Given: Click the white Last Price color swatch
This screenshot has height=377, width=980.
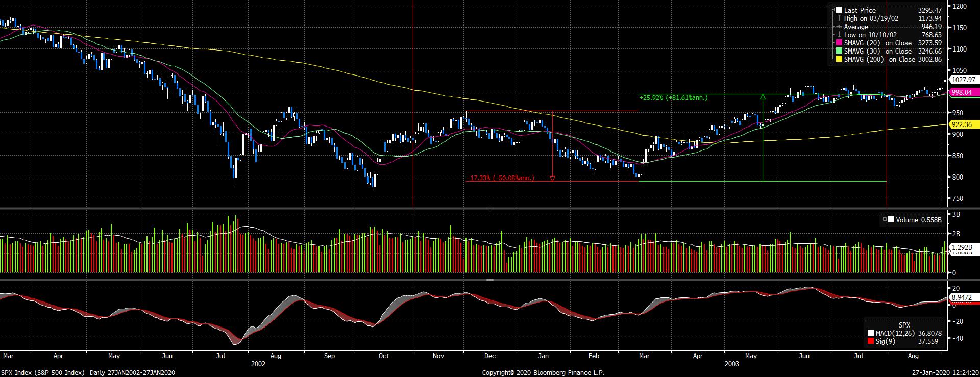Looking at the screenshot, I should point(839,10).
